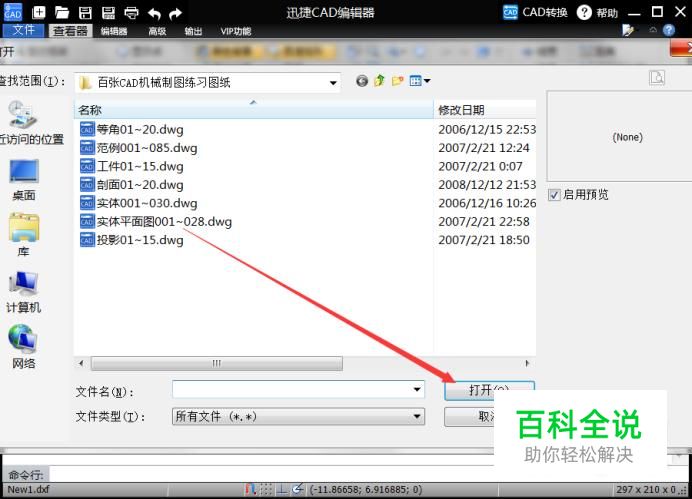The height and width of the screenshot is (499, 692).
Task: Click the 帮助 help icon
Action: pyautogui.click(x=584, y=12)
